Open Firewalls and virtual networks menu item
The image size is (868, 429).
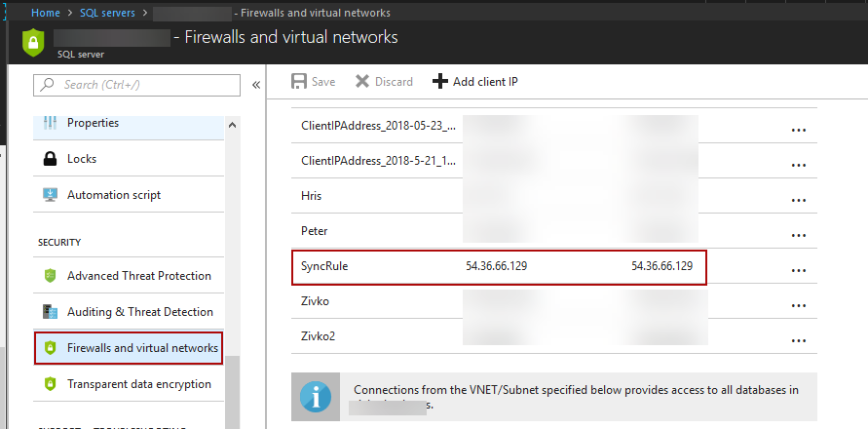(x=142, y=348)
